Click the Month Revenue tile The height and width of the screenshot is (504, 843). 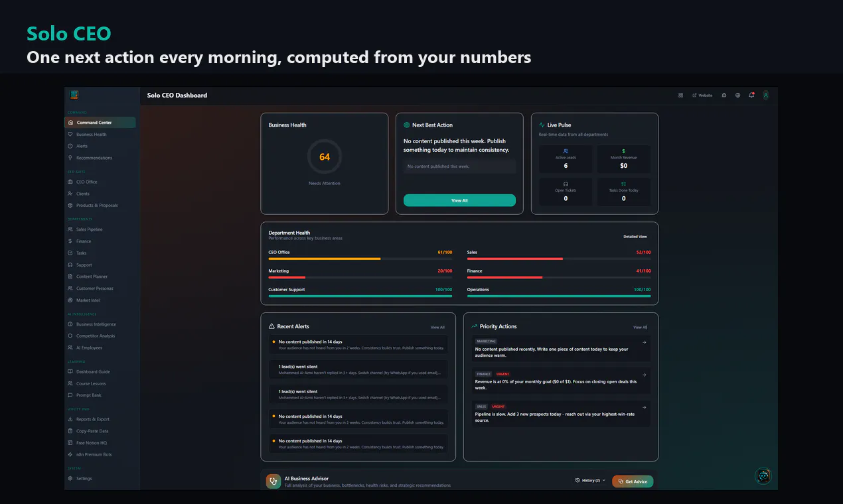pos(623,159)
